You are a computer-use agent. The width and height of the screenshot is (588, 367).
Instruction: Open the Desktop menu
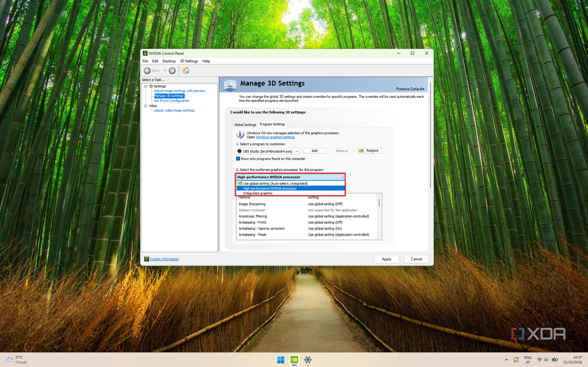pyautogui.click(x=169, y=61)
